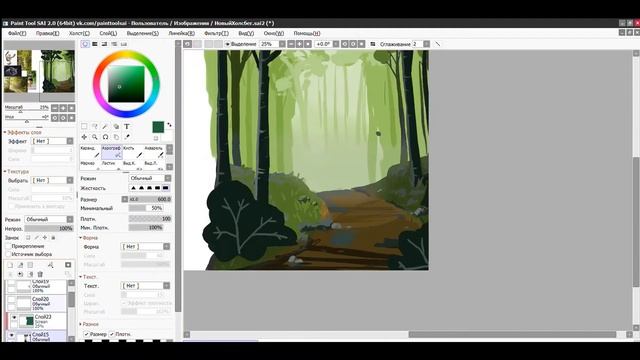Click the navigator thumbnail preview

click(x=39, y=71)
